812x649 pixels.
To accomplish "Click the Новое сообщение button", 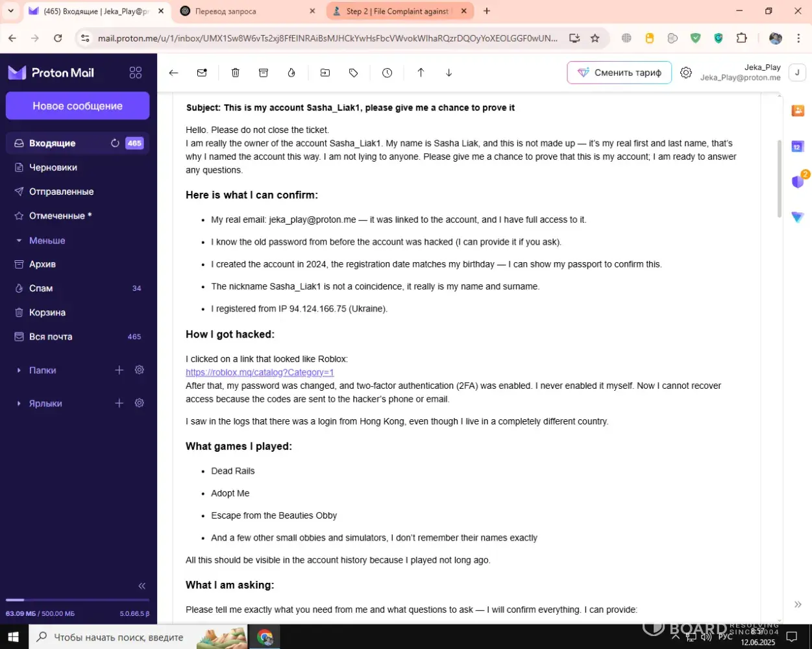I will [77, 106].
